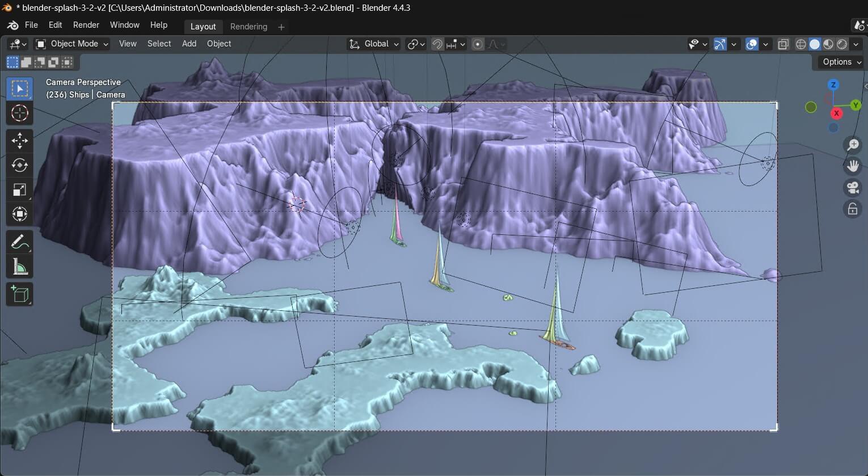The width and height of the screenshot is (868, 476).
Task: Expand the Global transform orientation dropdown
Action: tap(374, 44)
